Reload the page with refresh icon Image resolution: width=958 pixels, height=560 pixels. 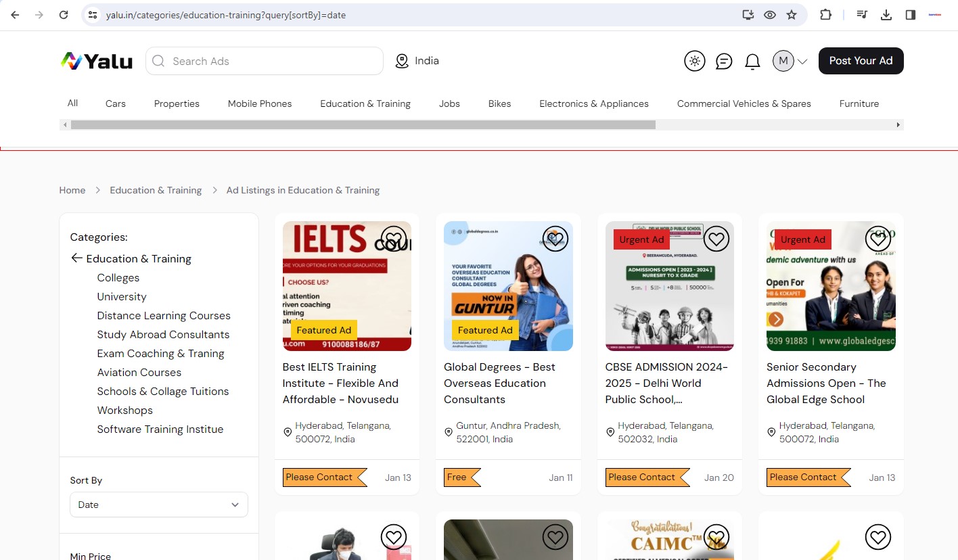click(64, 14)
